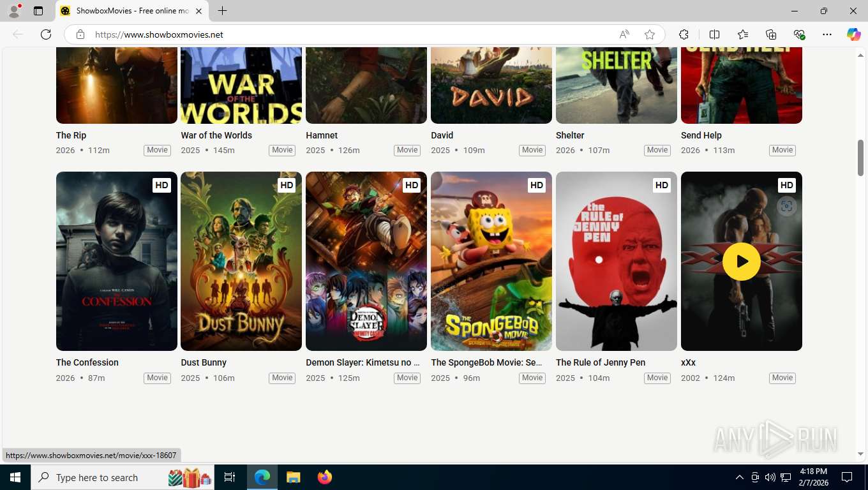Click scrollbar down arrow
868x490 pixels.
pos(860,454)
